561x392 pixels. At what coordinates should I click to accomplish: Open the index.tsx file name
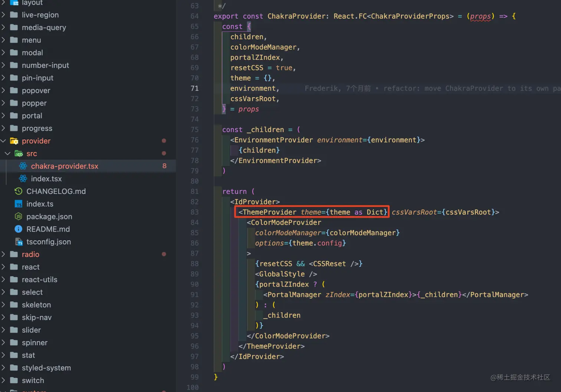click(46, 179)
